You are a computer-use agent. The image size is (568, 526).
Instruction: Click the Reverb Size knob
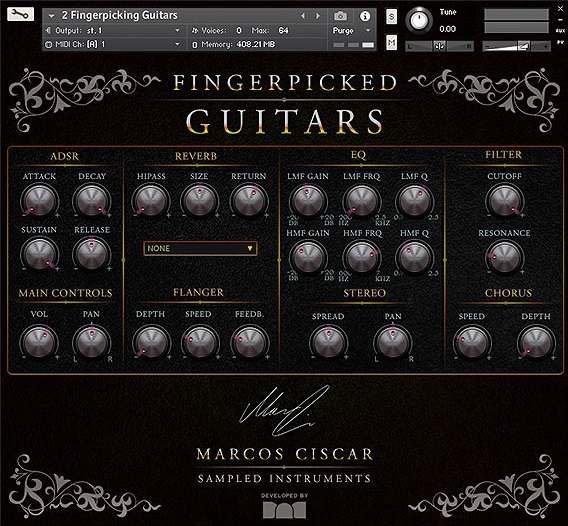pyautogui.click(x=199, y=201)
